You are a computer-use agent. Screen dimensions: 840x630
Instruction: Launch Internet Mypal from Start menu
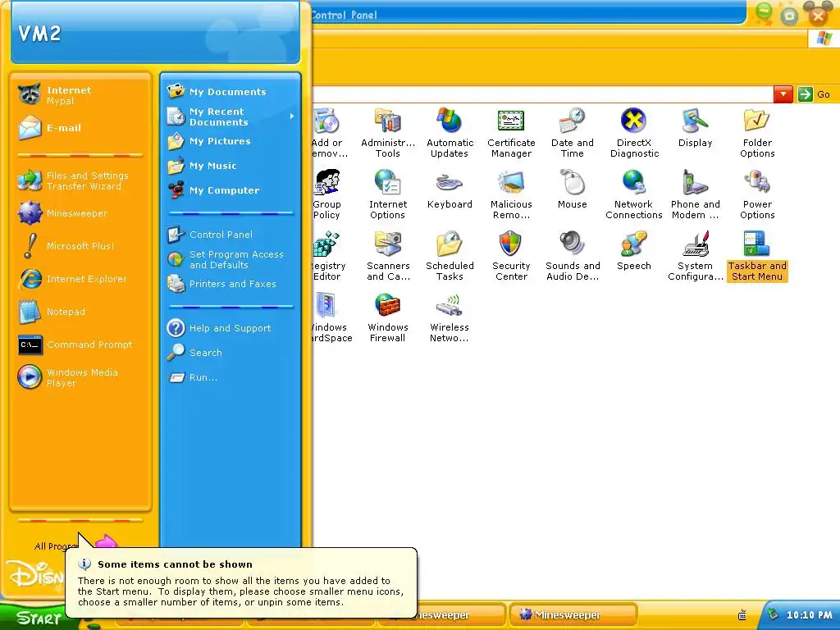click(80, 95)
